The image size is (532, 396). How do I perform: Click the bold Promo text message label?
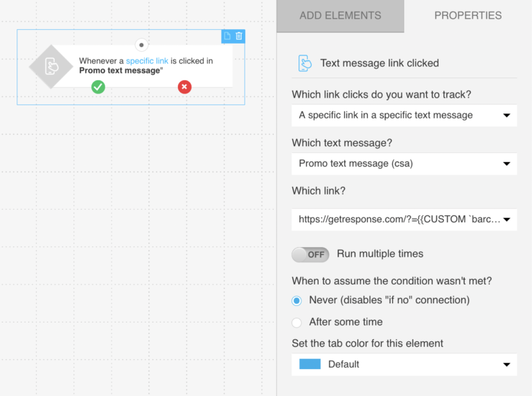(x=119, y=71)
